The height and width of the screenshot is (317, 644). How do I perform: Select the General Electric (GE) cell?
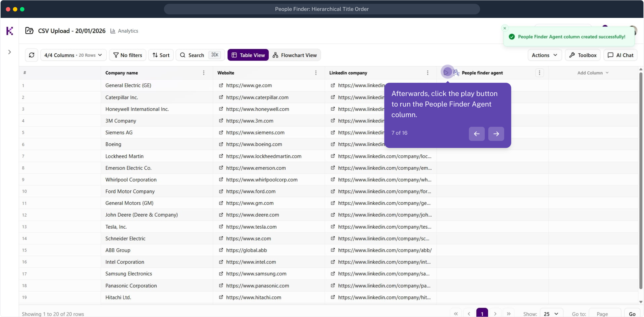(x=157, y=85)
